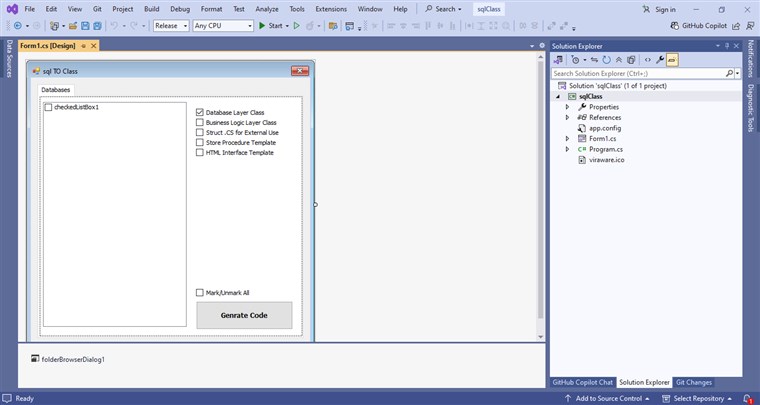This screenshot has width=760, height=405.
Task: Refresh the Solution Explorer
Action: click(x=606, y=60)
